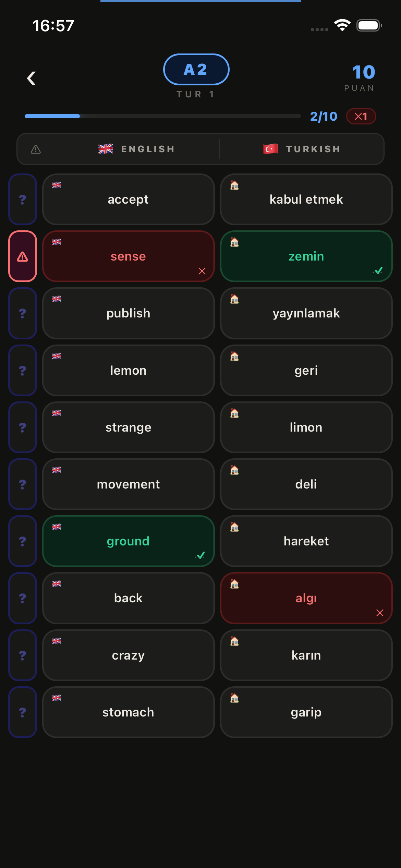Tap the hint toggle beside lemon

[22, 370]
